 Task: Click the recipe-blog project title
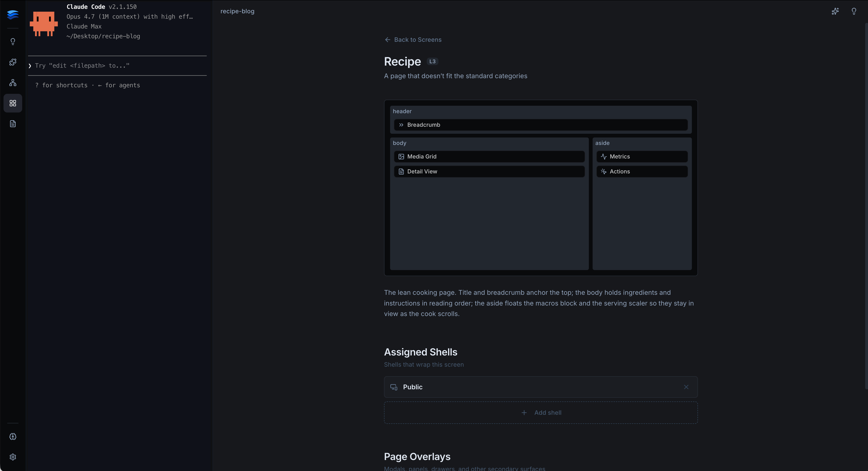(x=237, y=11)
